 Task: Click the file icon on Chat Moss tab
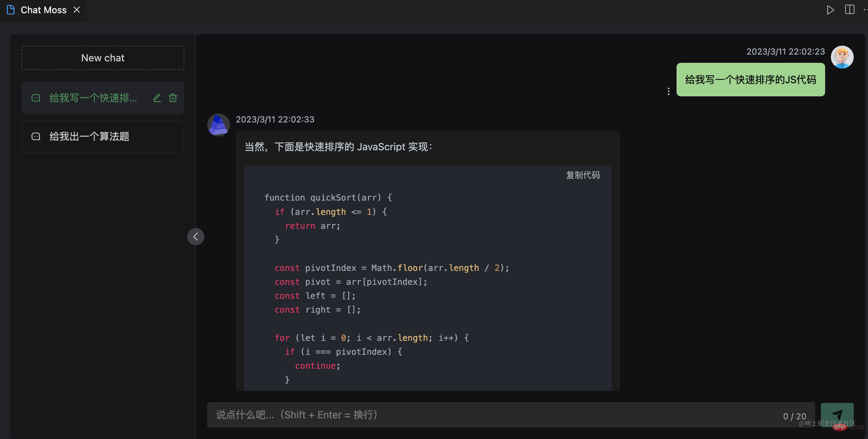point(11,10)
